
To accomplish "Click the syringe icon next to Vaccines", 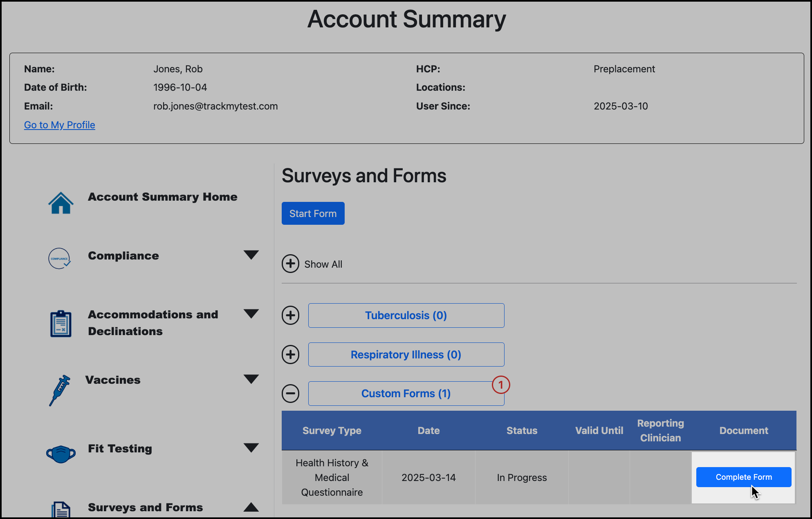I will 61,389.
